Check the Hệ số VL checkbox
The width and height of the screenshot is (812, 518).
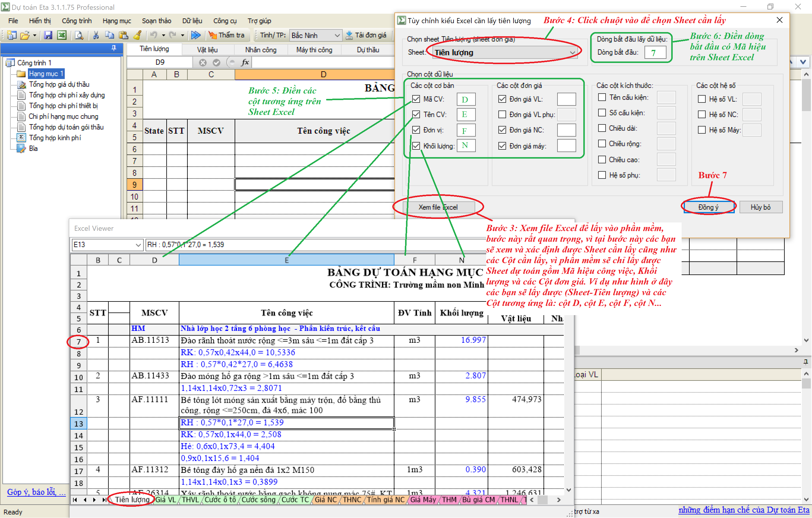702,99
